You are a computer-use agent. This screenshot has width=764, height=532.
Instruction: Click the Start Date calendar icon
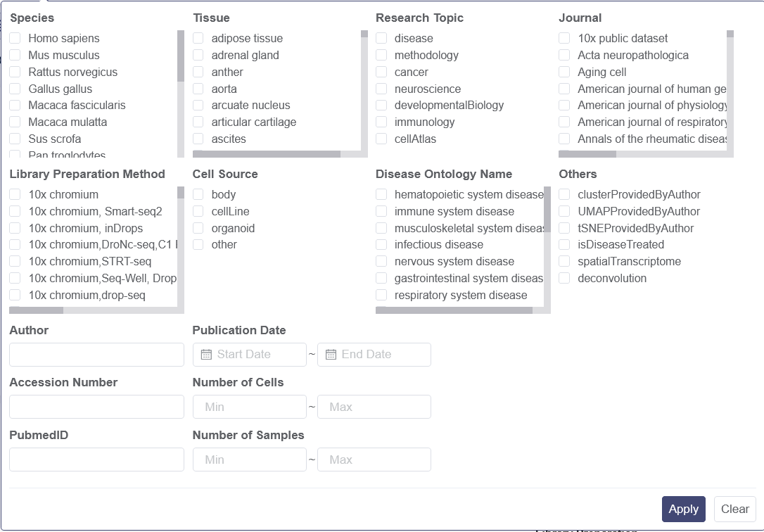(206, 355)
